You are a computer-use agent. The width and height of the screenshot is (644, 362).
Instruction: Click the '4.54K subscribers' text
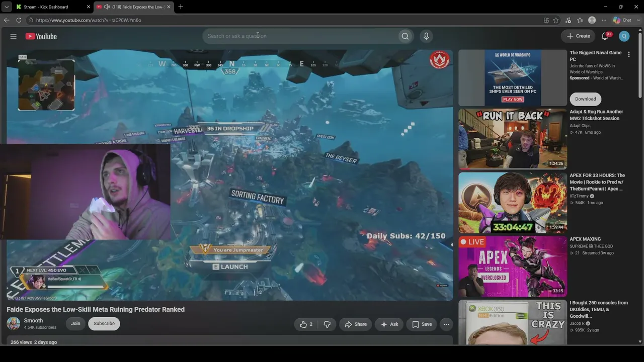40,328
